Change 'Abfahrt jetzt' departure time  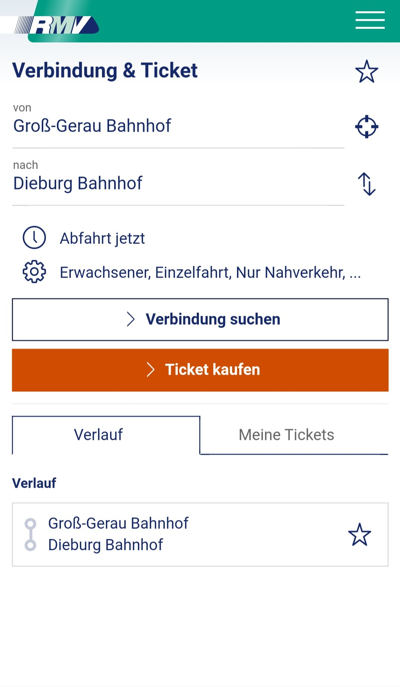coord(102,238)
